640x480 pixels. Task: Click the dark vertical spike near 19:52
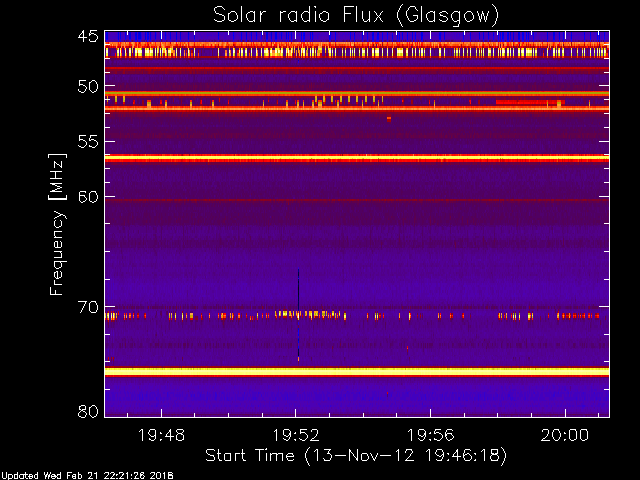pos(298,314)
